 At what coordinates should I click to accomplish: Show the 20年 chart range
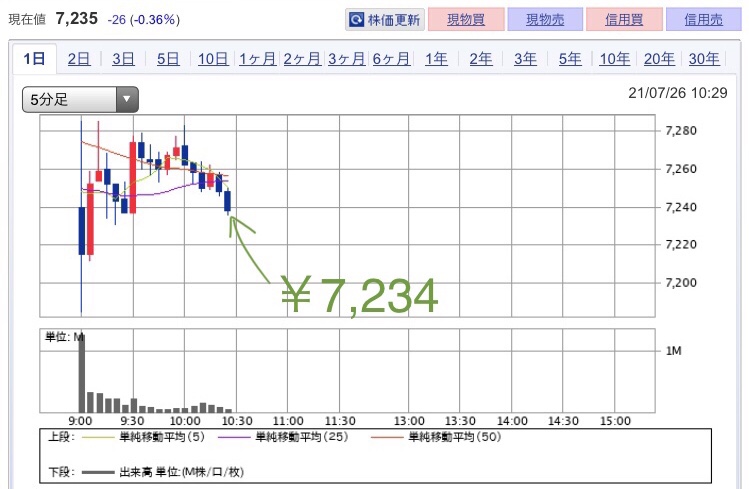coord(659,59)
